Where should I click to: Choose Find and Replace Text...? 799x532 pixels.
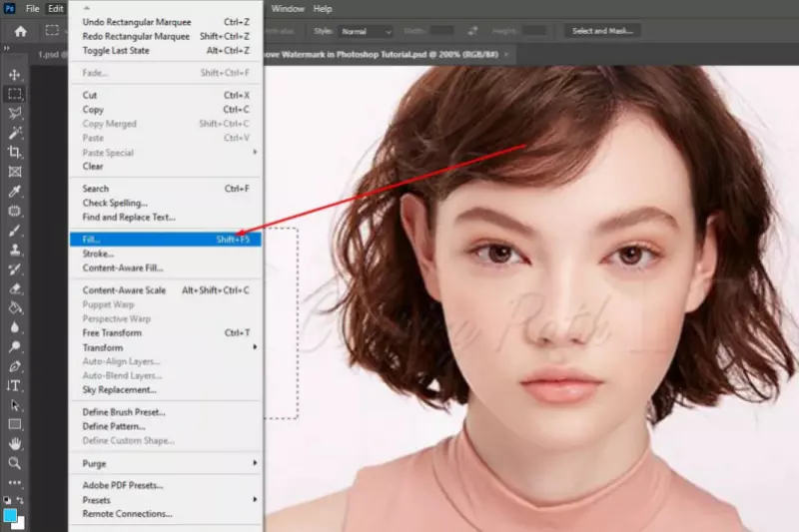(x=165, y=217)
